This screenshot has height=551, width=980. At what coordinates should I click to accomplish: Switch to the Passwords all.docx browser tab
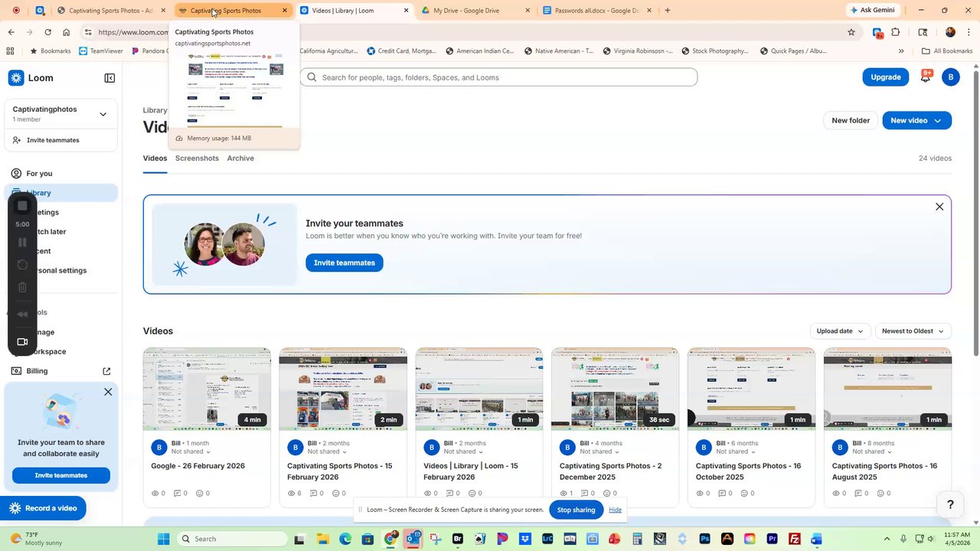597,11
